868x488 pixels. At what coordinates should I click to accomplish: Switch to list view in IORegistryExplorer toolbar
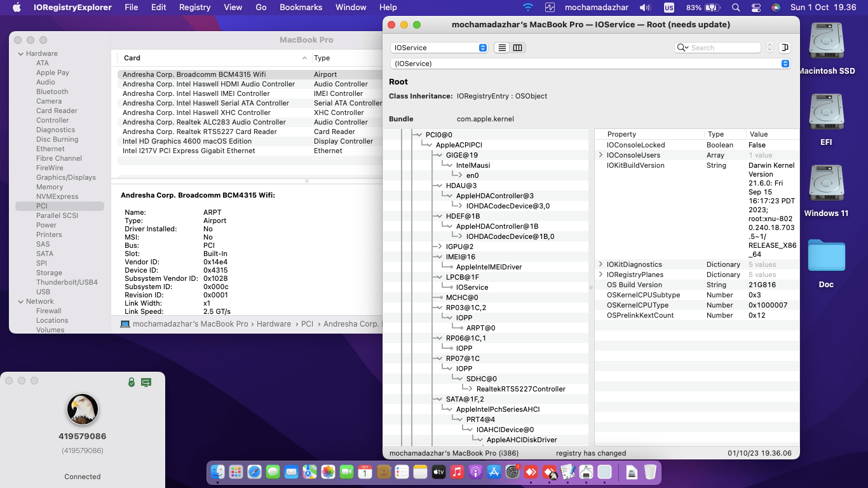[x=502, y=48]
